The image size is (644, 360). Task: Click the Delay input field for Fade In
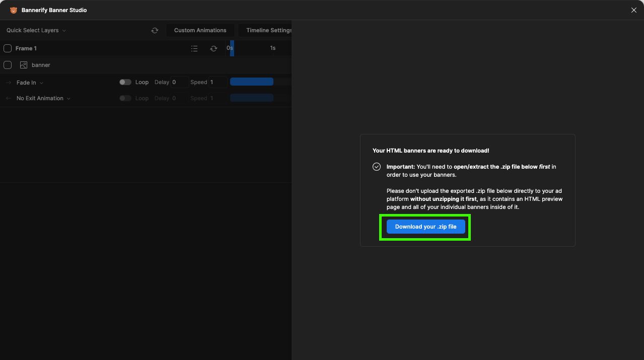pos(179,82)
